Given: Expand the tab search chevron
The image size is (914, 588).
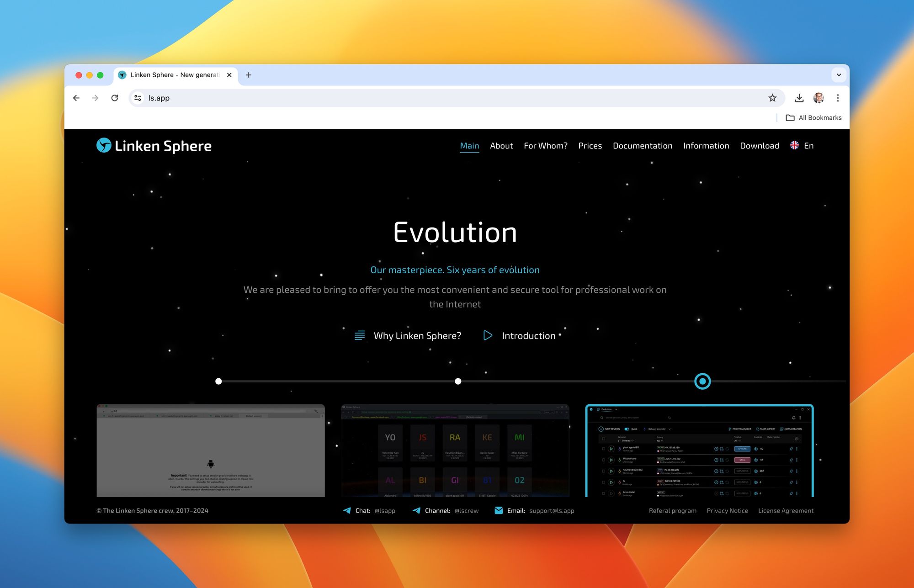Looking at the screenshot, I should pyautogui.click(x=839, y=75).
